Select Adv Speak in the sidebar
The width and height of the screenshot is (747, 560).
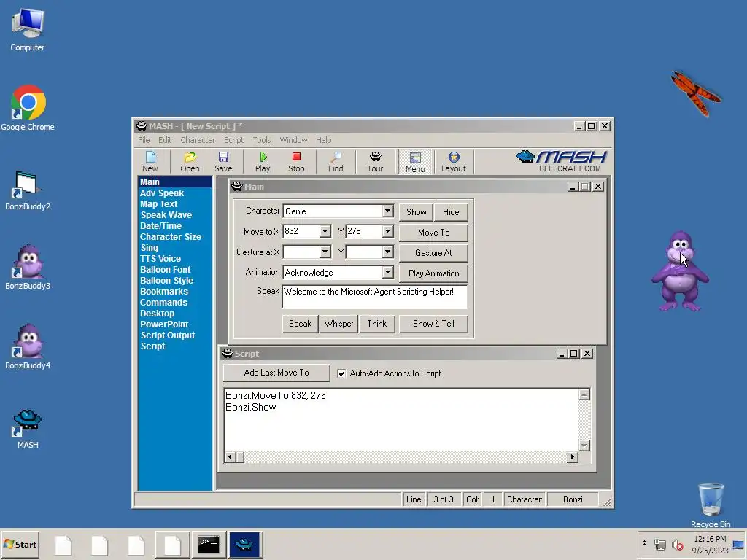click(x=162, y=192)
